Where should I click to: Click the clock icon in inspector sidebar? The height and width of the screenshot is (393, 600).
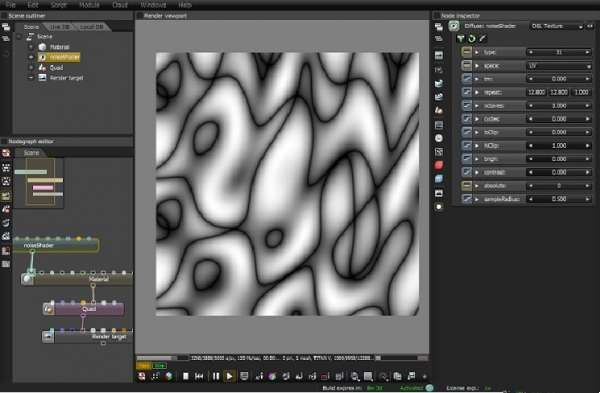[x=439, y=138]
